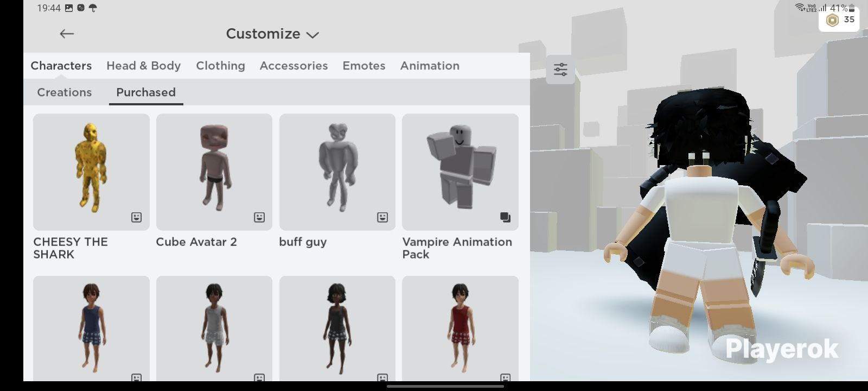This screenshot has width=868, height=391.
Task: Equip the Cube Avatar 2 thumbnail
Action: (x=214, y=172)
